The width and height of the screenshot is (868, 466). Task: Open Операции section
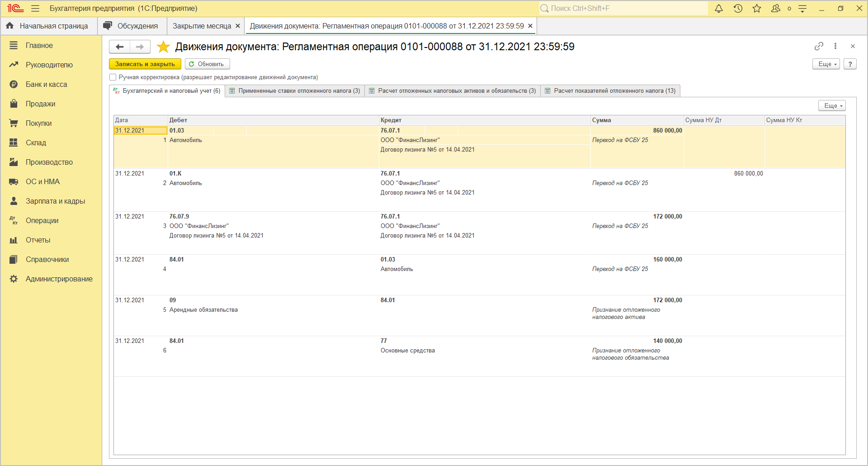(x=42, y=220)
